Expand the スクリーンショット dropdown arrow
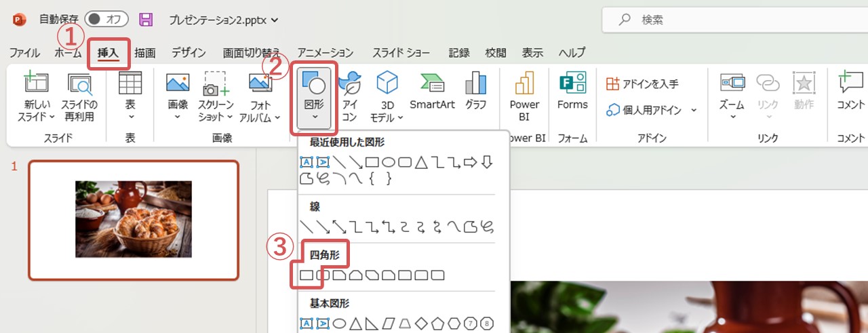 coord(230,117)
